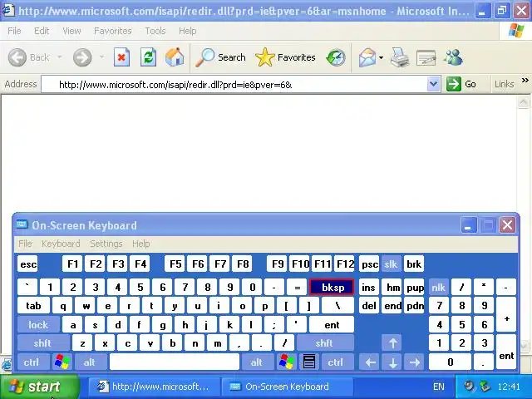This screenshot has width=532, height=399.
Task: Expand the Address bar dropdown arrow
Action: (433, 84)
